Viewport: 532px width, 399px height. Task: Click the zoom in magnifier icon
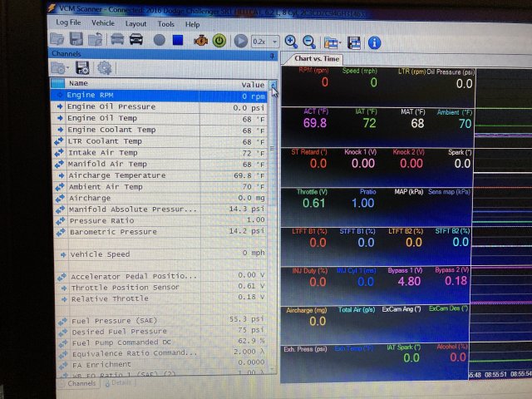(x=291, y=41)
